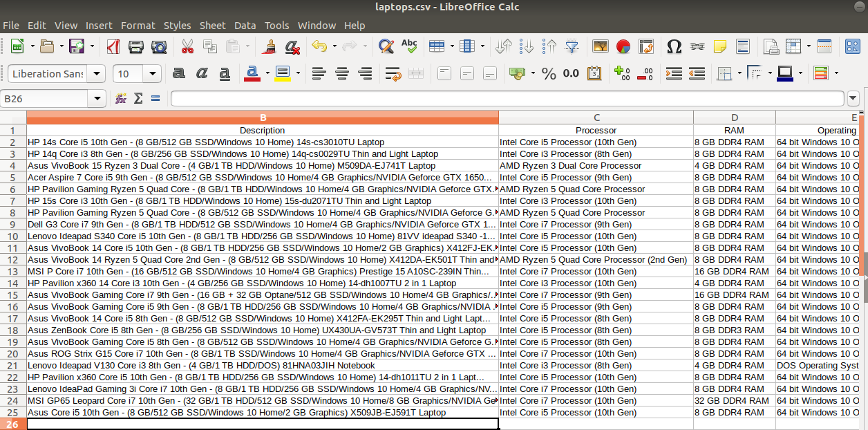
Task: Click the Sum sigma icon
Action: click(138, 98)
